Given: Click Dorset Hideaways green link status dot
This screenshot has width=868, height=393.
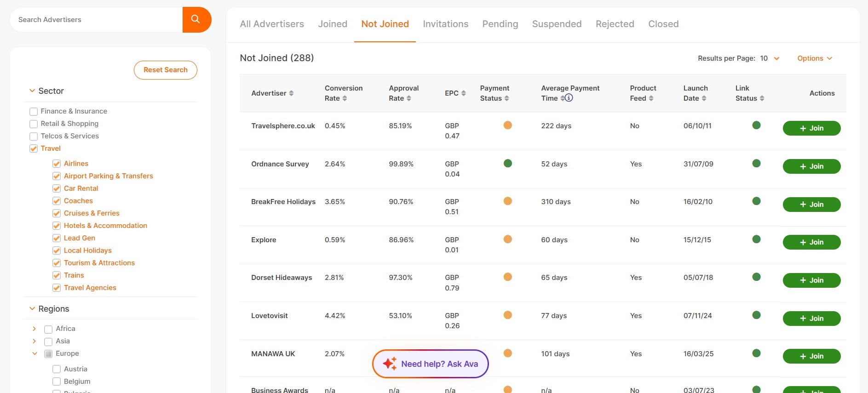Looking at the screenshot, I should coord(756,277).
